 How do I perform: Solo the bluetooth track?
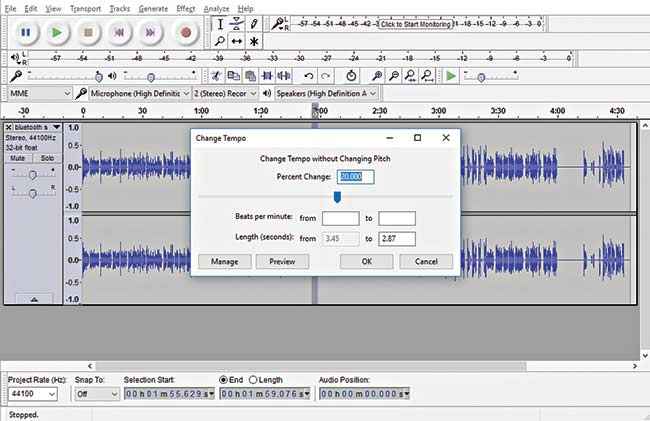click(47, 159)
